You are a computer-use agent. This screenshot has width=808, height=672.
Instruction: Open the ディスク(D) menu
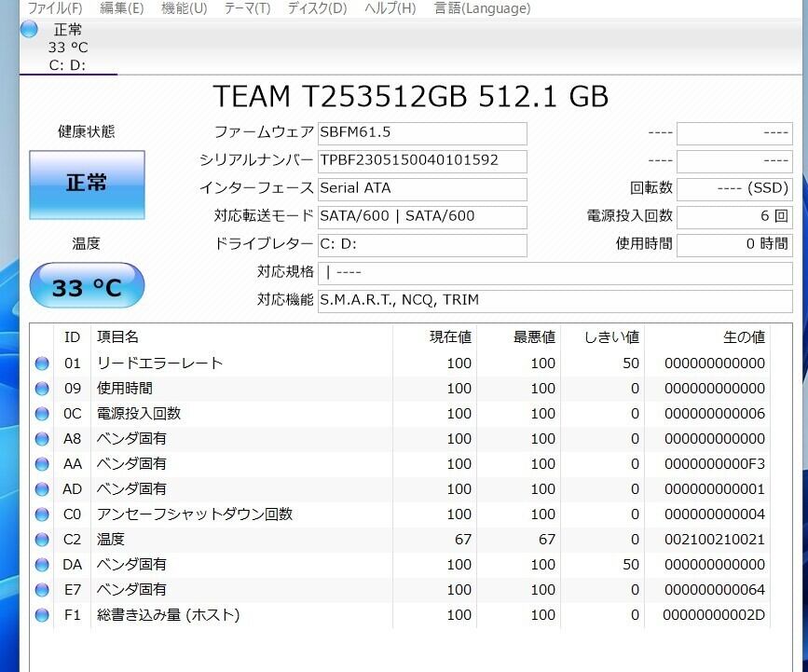(x=318, y=8)
